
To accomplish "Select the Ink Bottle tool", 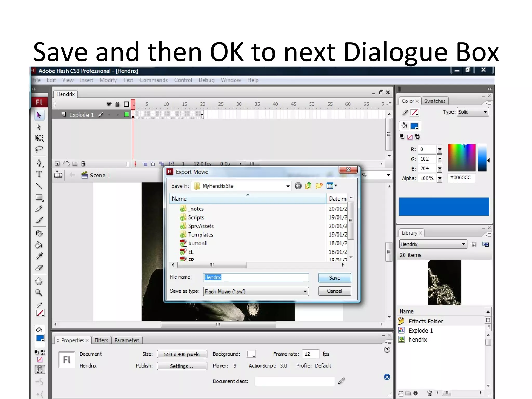I will tap(39, 234).
